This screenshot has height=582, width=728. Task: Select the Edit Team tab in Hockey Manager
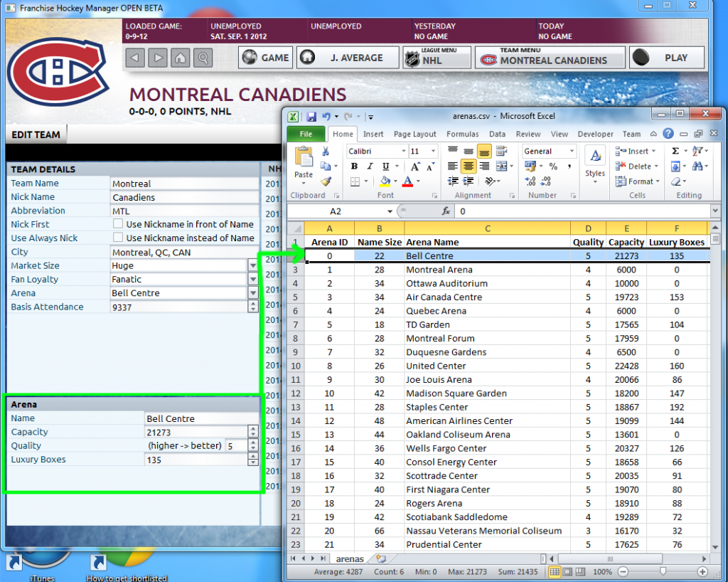(x=36, y=134)
